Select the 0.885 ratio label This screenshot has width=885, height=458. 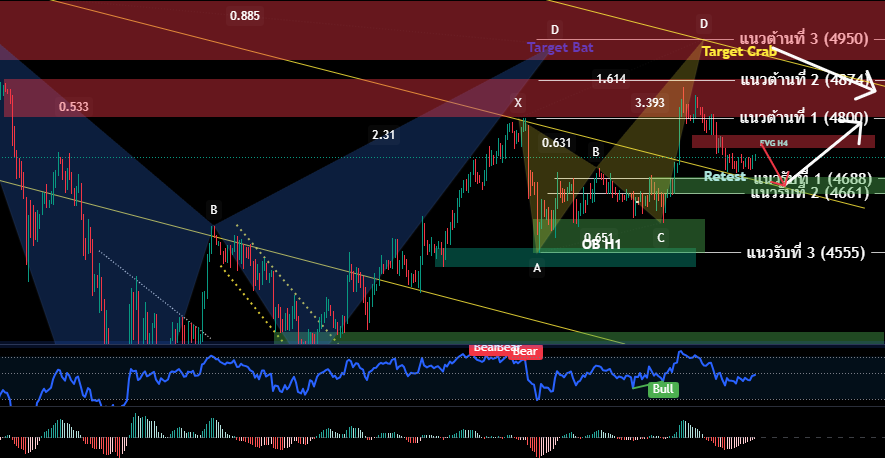point(244,15)
